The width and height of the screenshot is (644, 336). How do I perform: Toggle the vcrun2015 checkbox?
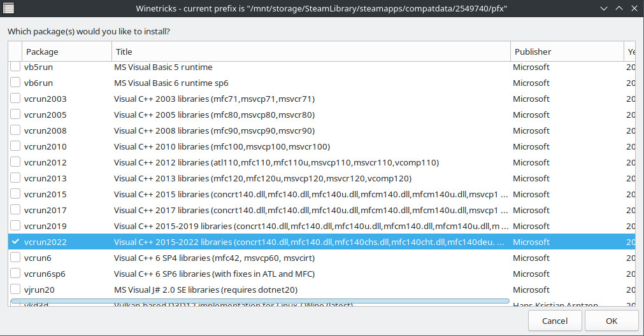point(15,193)
